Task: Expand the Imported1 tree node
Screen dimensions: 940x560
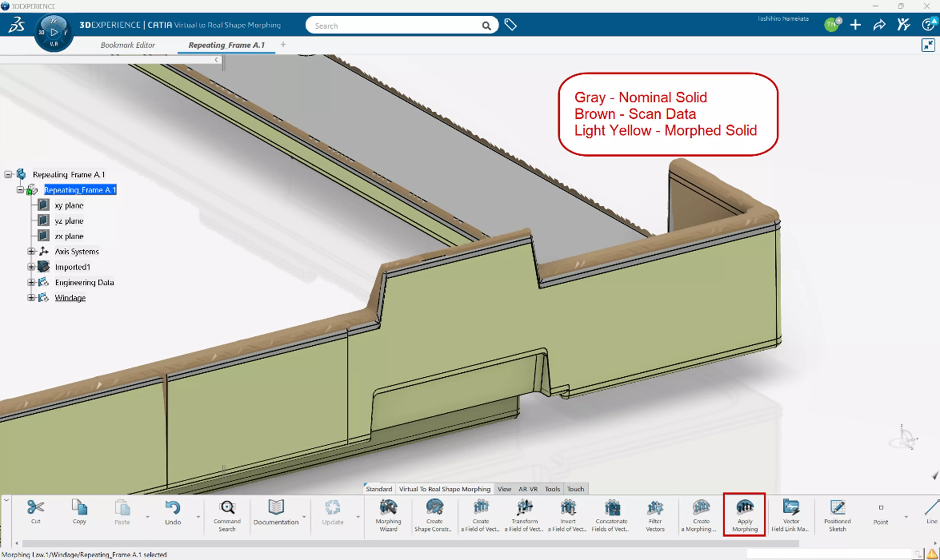Action: [31, 267]
